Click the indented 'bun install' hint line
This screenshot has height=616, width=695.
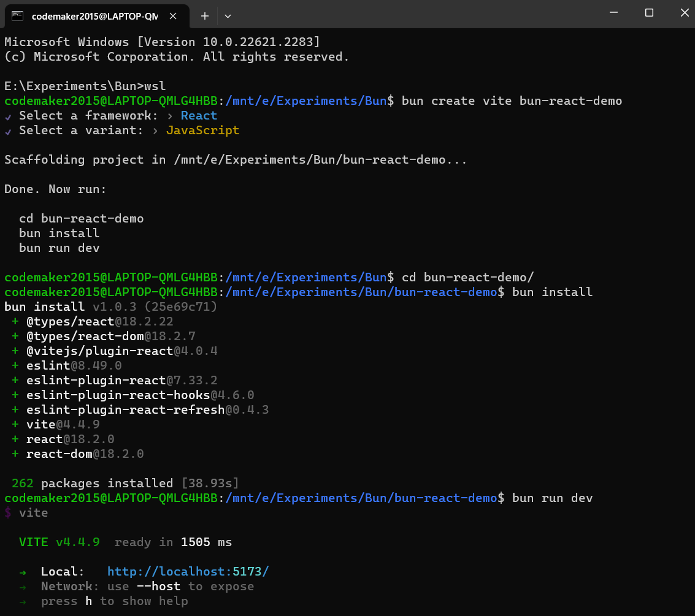pos(59,233)
